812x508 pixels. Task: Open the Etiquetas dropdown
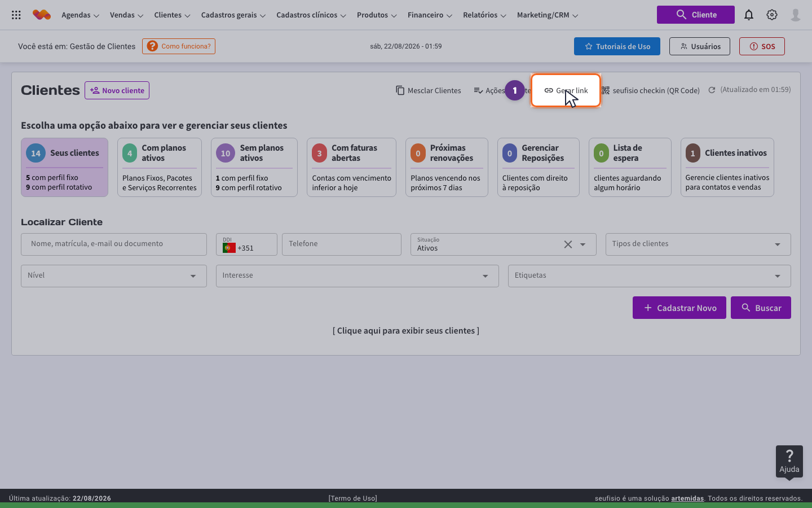click(x=650, y=276)
